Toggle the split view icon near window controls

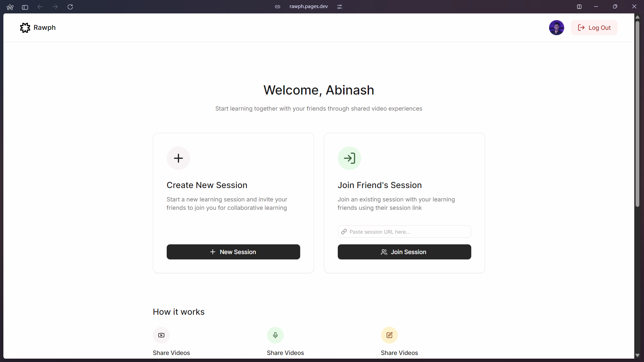click(579, 6)
